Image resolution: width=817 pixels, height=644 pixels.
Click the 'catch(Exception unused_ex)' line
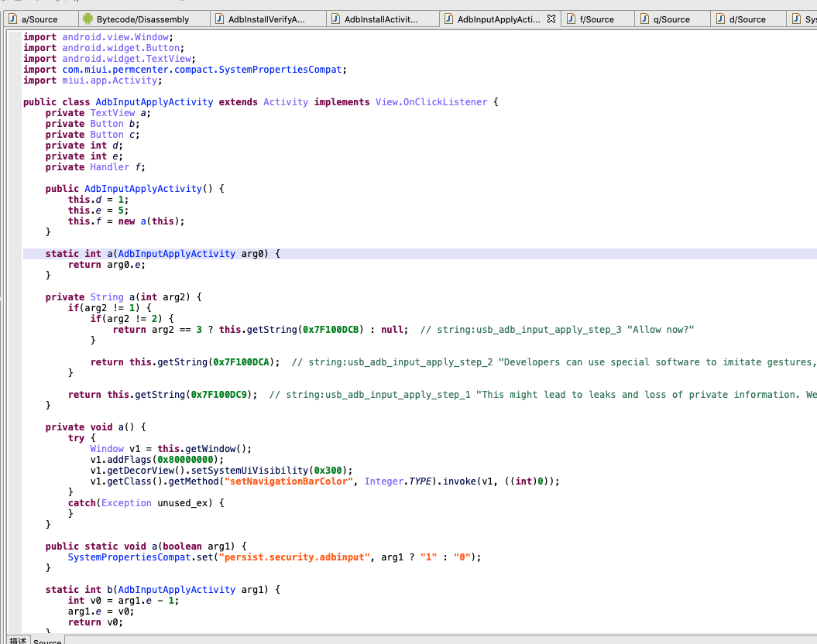pyautogui.click(x=146, y=503)
